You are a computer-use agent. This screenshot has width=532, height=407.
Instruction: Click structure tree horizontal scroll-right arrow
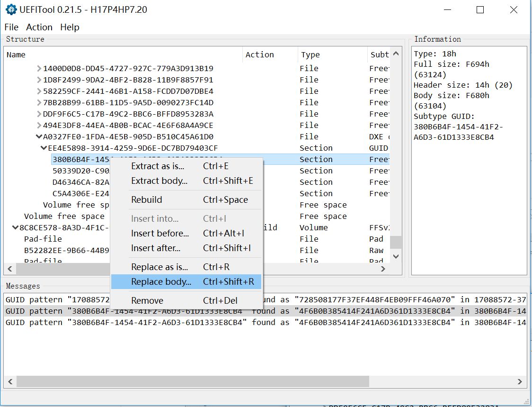coord(383,269)
